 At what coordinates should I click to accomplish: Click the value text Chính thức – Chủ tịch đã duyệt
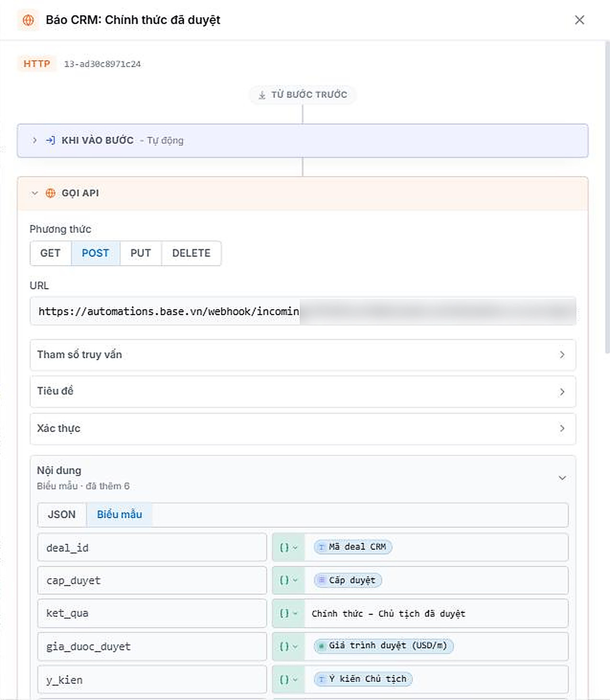388,614
